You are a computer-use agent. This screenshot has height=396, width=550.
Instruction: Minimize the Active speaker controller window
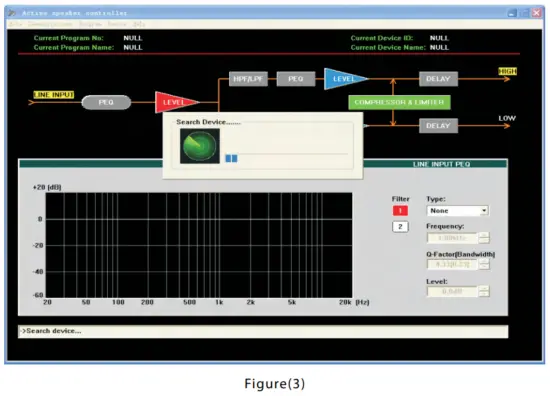point(512,13)
